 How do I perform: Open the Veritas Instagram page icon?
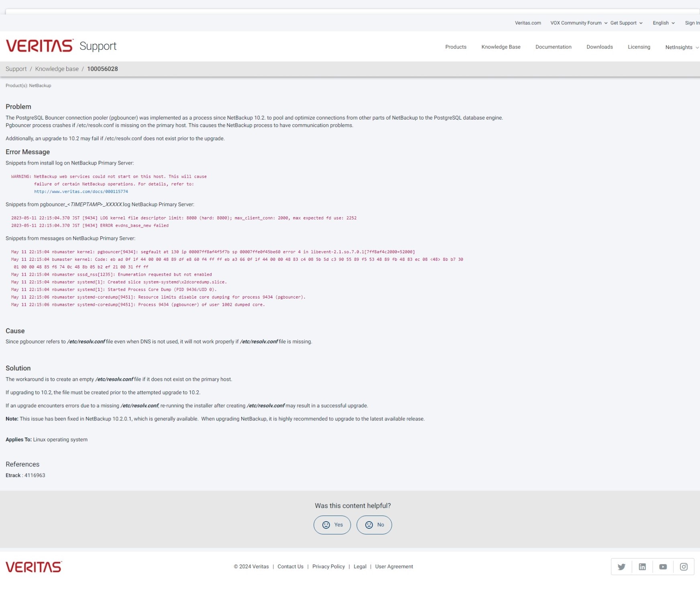684,567
